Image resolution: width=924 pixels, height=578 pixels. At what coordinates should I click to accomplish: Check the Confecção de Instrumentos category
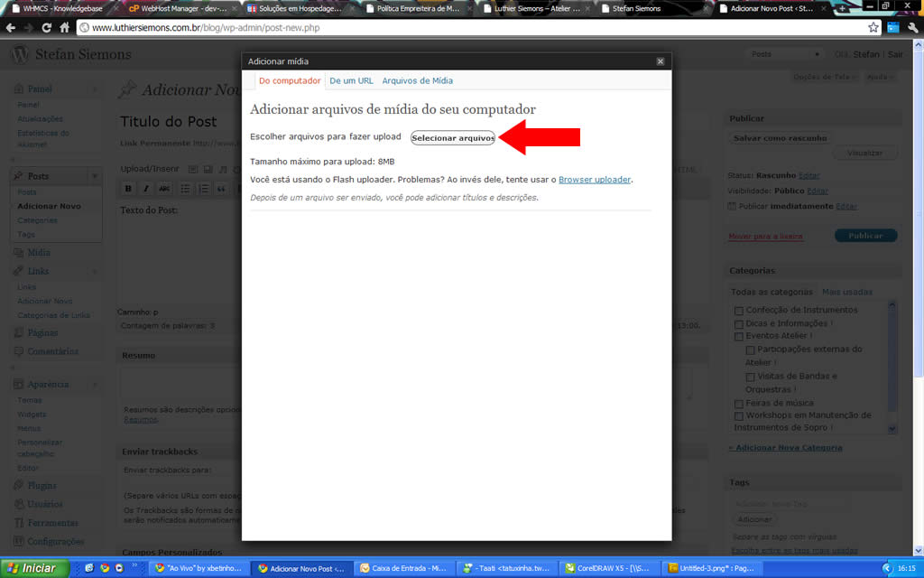click(x=739, y=311)
